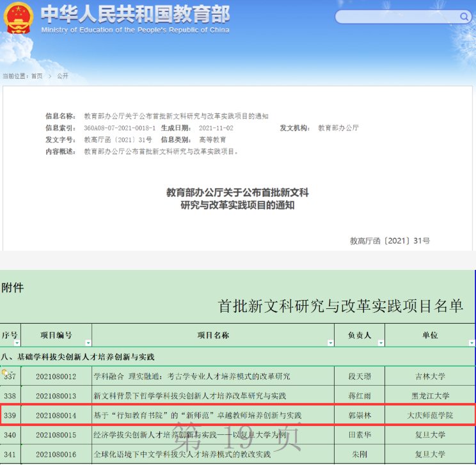
Task: Select the section header 八、基础学科拔尖创新人才培养创新与实践
Action: point(78,357)
